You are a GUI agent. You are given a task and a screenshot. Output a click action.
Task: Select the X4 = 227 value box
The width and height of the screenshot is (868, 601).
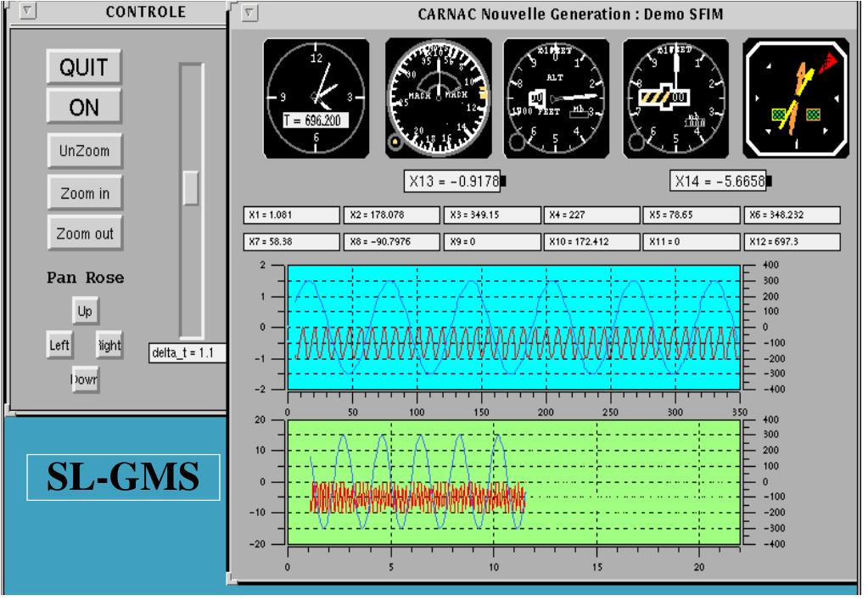(x=591, y=215)
